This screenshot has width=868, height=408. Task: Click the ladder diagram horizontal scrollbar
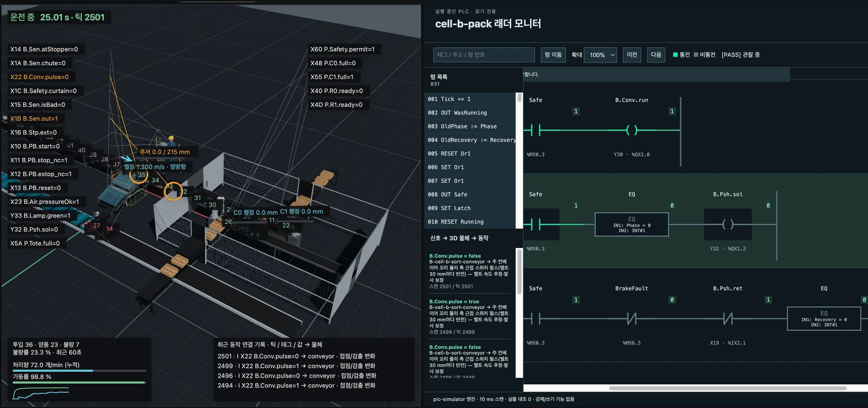point(727,388)
